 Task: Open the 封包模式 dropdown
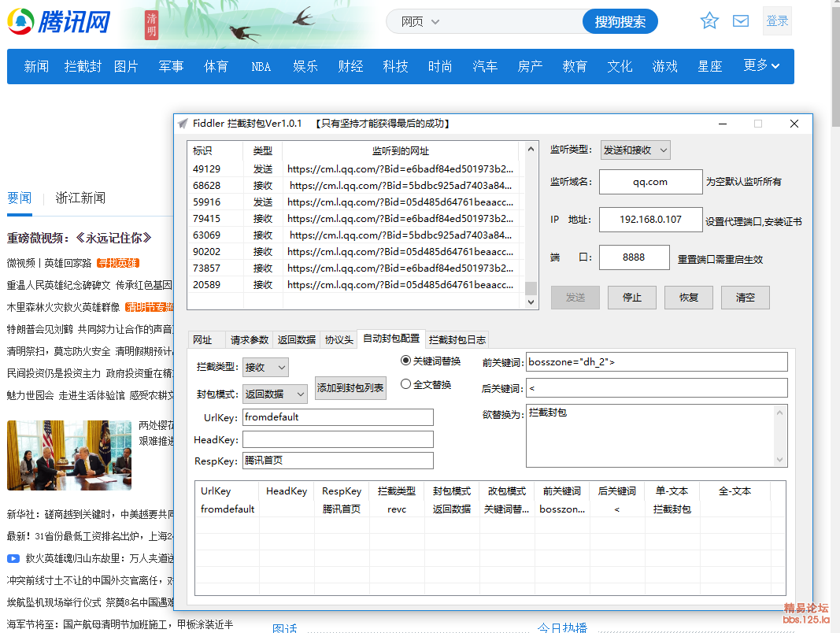point(275,394)
